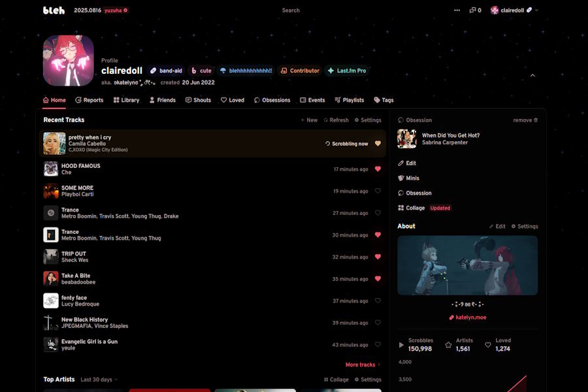Edit the About section
Screen dimensions: 588x392
point(497,226)
